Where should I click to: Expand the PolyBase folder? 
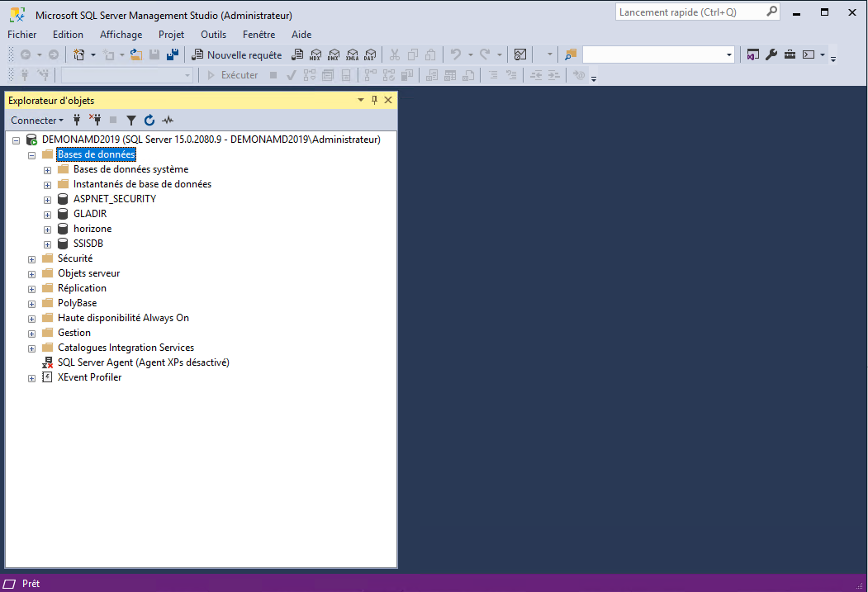[x=31, y=305]
